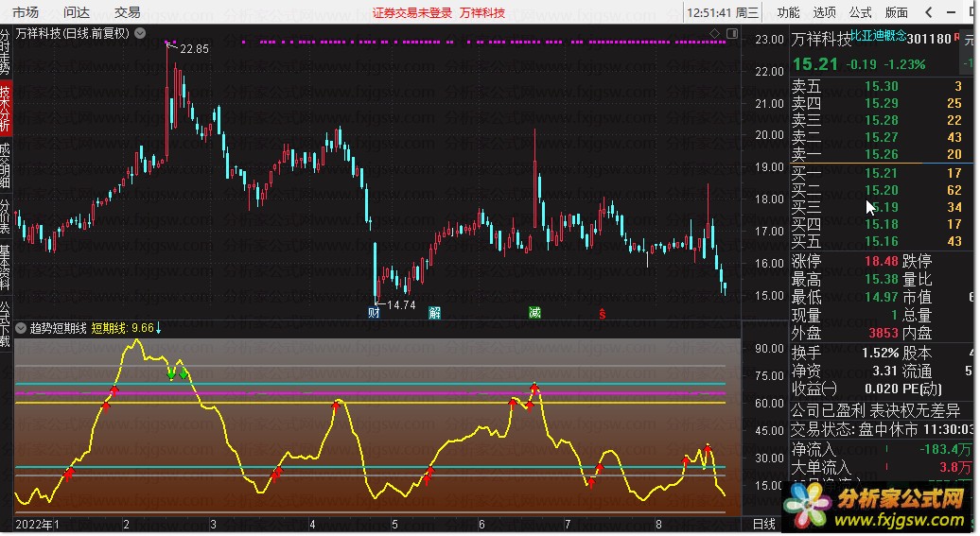Click the 22.85 high price label
980x536 pixels.
tap(194, 49)
